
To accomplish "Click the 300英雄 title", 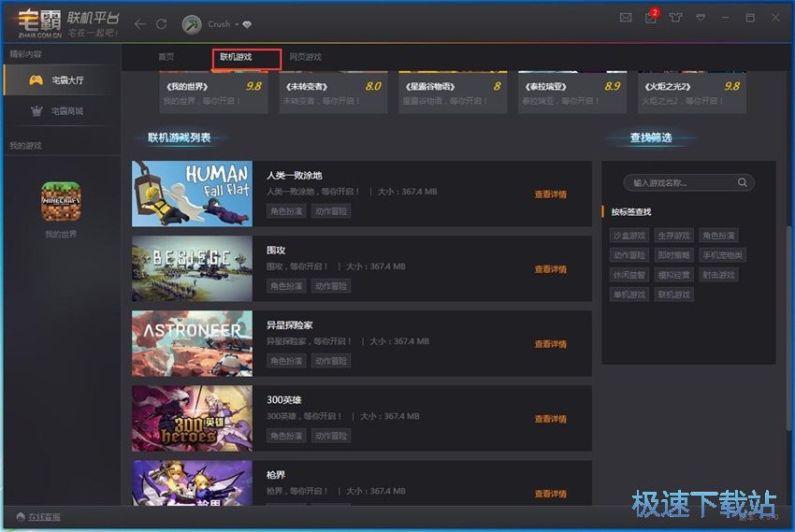I will click(x=284, y=400).
